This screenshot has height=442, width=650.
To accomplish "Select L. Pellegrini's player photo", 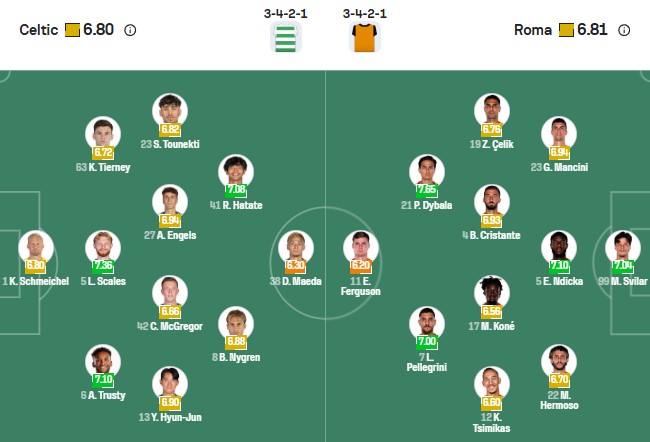I will (426, 324).
